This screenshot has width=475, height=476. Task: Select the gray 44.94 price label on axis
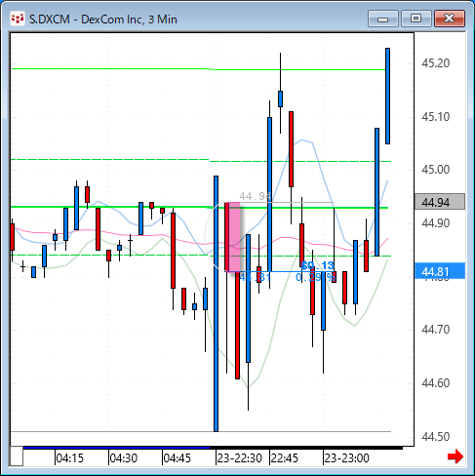(440, 202)
